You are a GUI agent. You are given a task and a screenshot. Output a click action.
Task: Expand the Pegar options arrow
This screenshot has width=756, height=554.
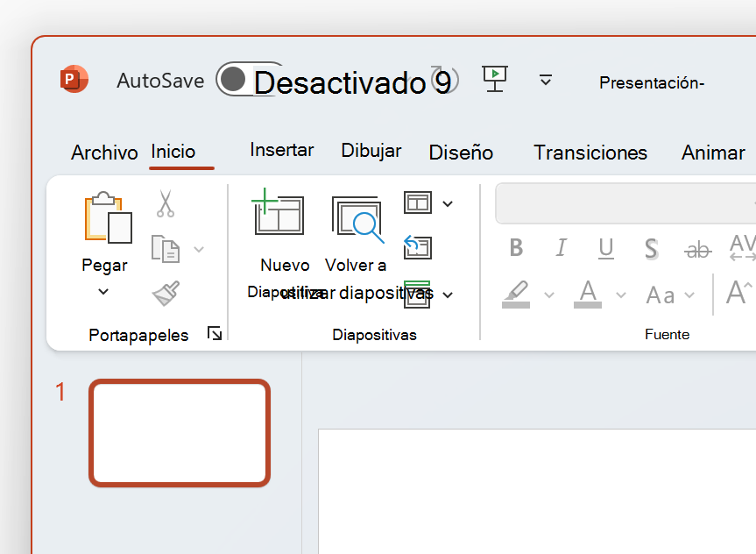(x=103, y=292)
